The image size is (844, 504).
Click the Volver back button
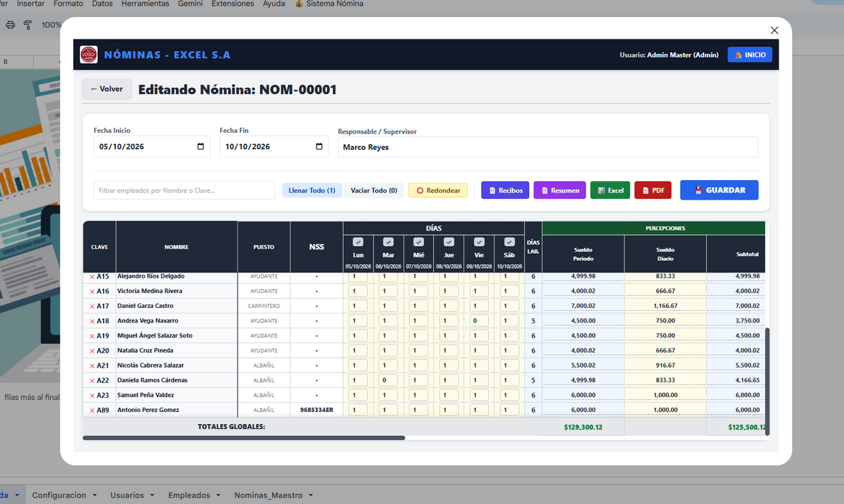(107, 89)
